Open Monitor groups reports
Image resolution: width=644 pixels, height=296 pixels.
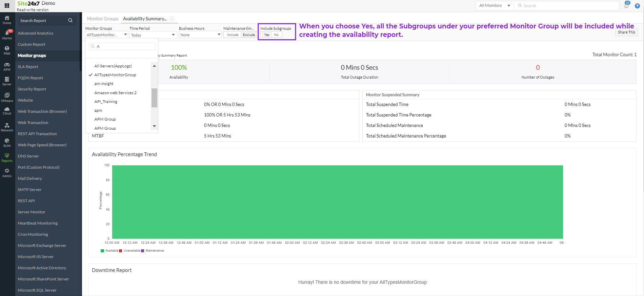point(32,56)
